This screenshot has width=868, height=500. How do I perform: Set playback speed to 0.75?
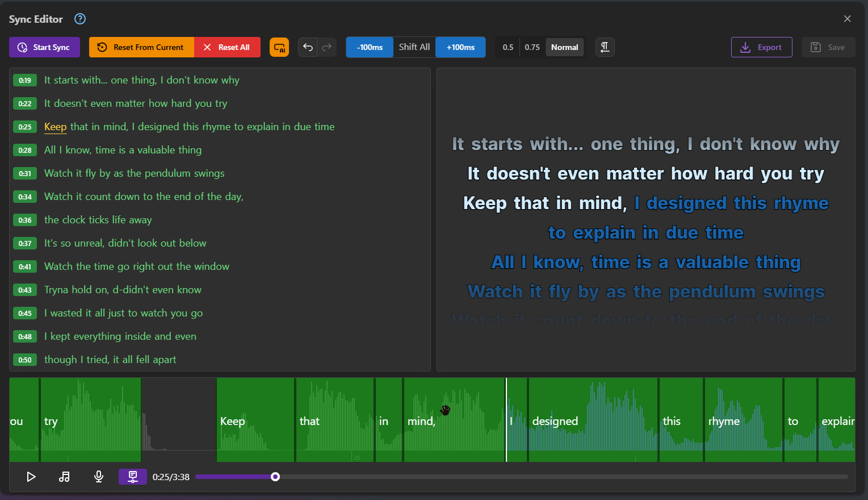[x=532, y=47]
